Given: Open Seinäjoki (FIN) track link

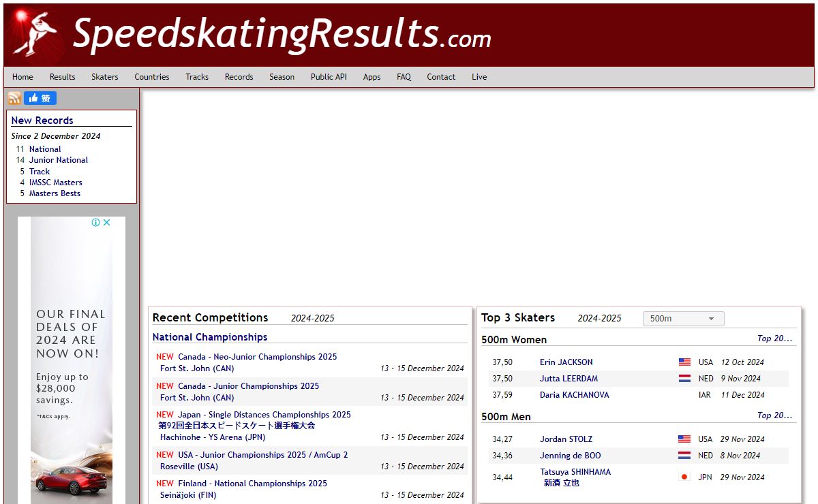Looking at the screenshot, I should pyautogui.click(x=188, y=495).
